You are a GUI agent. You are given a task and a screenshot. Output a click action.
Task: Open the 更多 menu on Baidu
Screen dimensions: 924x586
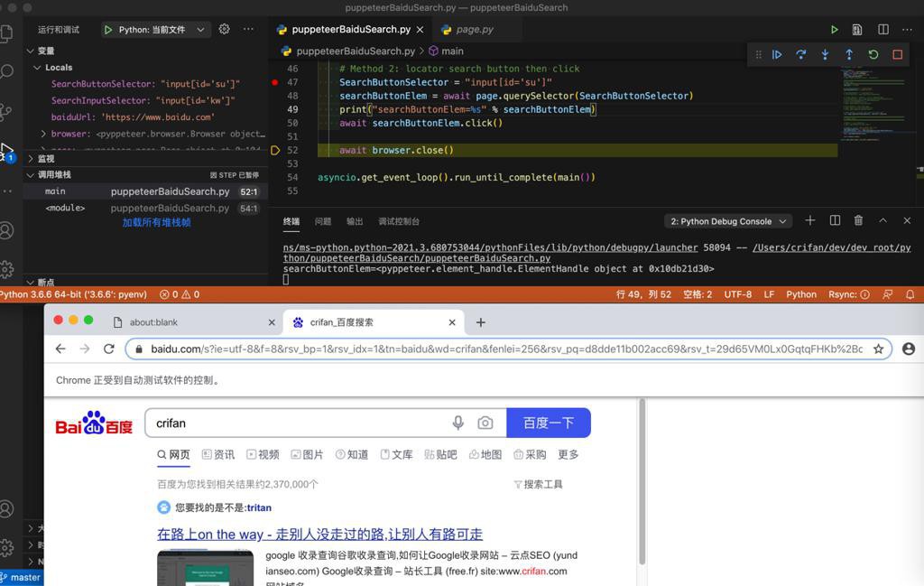point(568,454)
